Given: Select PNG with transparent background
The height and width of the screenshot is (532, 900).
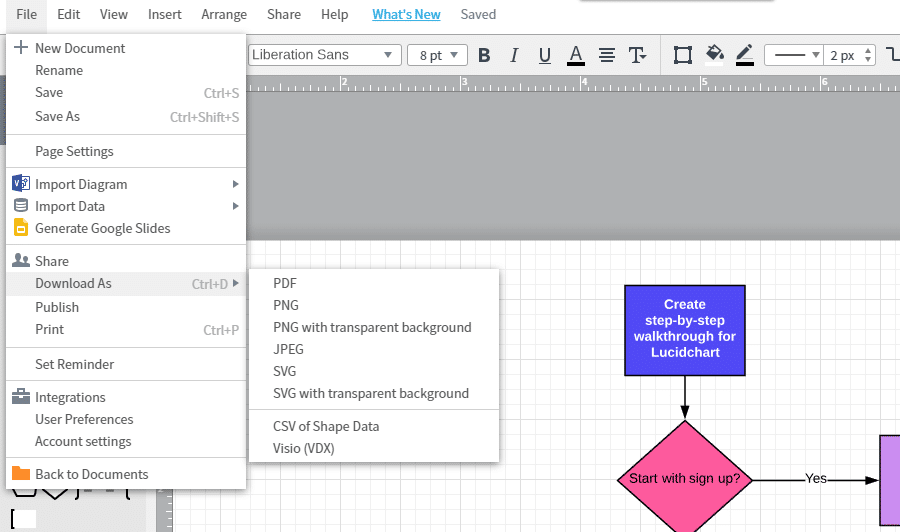Looking at the screenshot, I should tap(372, 327).
